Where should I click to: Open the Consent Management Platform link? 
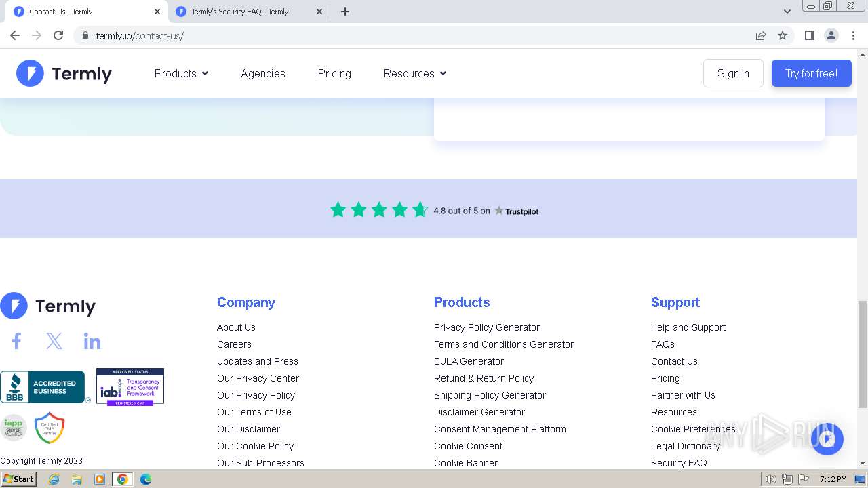click(x=500, y=429)
